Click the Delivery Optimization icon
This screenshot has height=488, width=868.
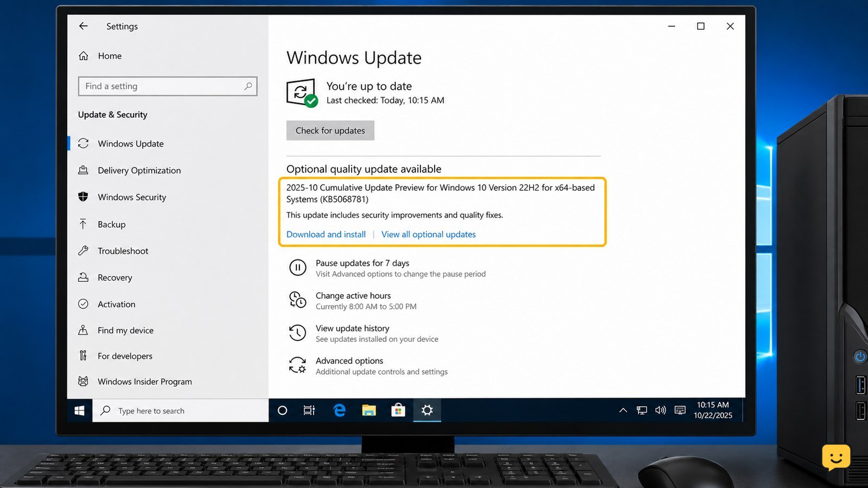(83, 170)
